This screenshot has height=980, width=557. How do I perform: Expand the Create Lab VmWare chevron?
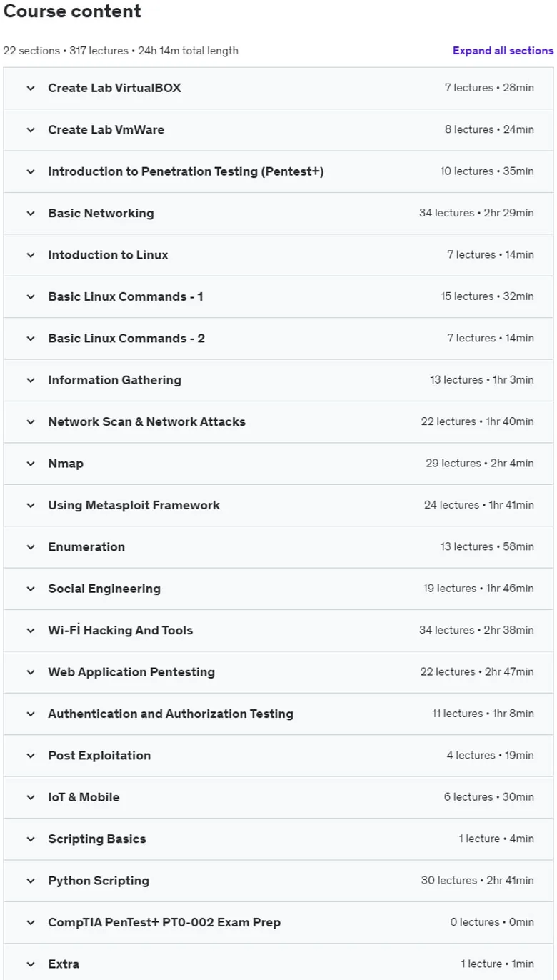(31, 130)
